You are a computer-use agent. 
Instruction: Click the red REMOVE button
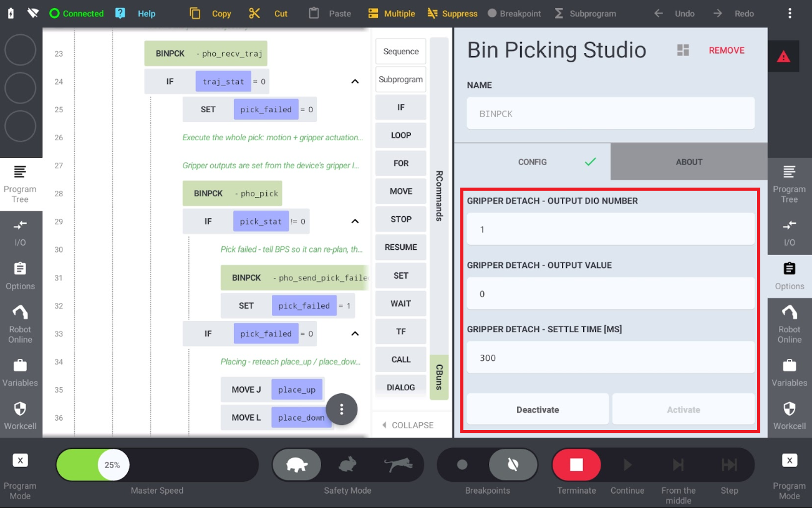tap(727, 50)
